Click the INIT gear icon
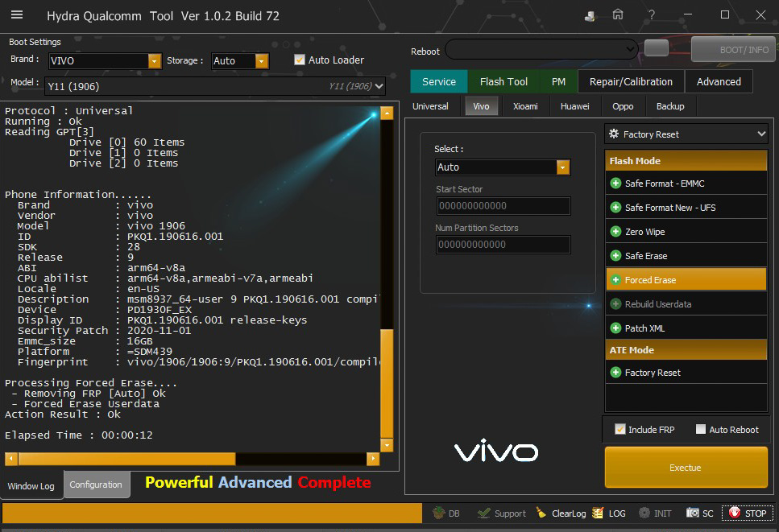Viewport: 779px width, 532px height. click(644, 513)
